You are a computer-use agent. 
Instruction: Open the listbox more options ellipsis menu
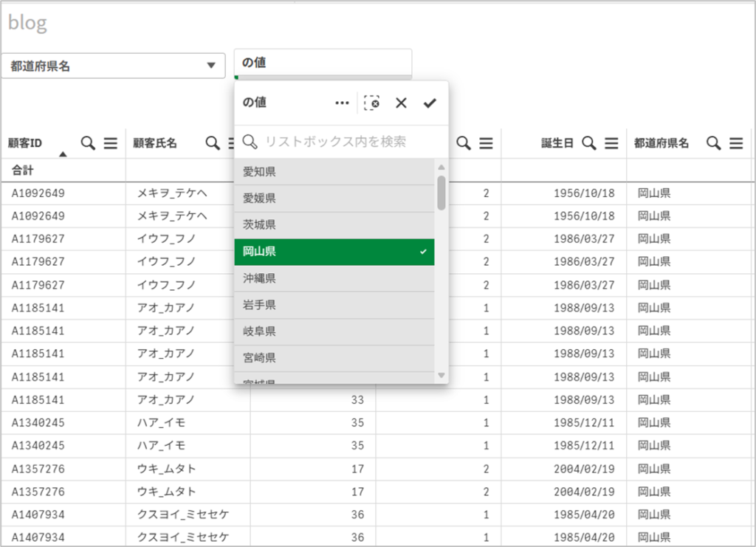pos(342,103)
